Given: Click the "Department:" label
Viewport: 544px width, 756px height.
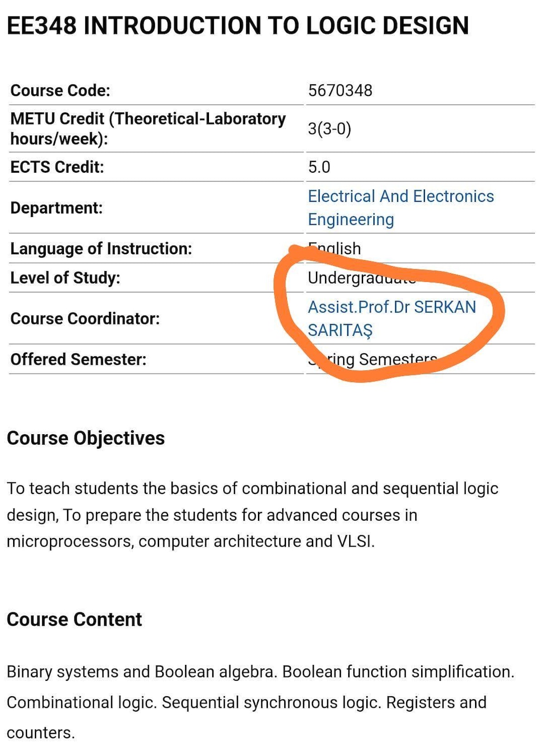Looking at the screenshot, I should coord(57,208).
